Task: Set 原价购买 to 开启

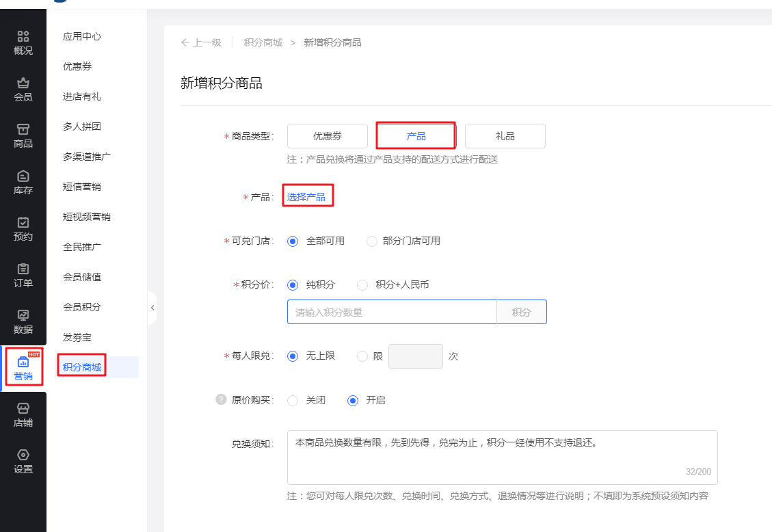Action: pos(353,400)
